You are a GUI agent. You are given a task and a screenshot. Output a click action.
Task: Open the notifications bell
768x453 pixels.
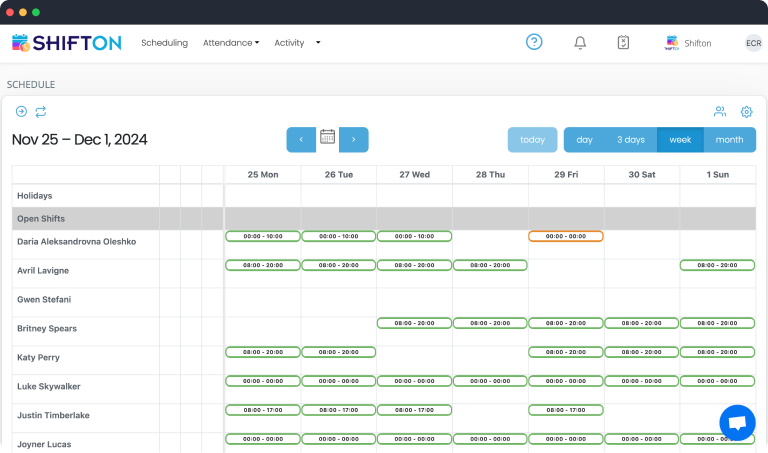click(580, 43)
